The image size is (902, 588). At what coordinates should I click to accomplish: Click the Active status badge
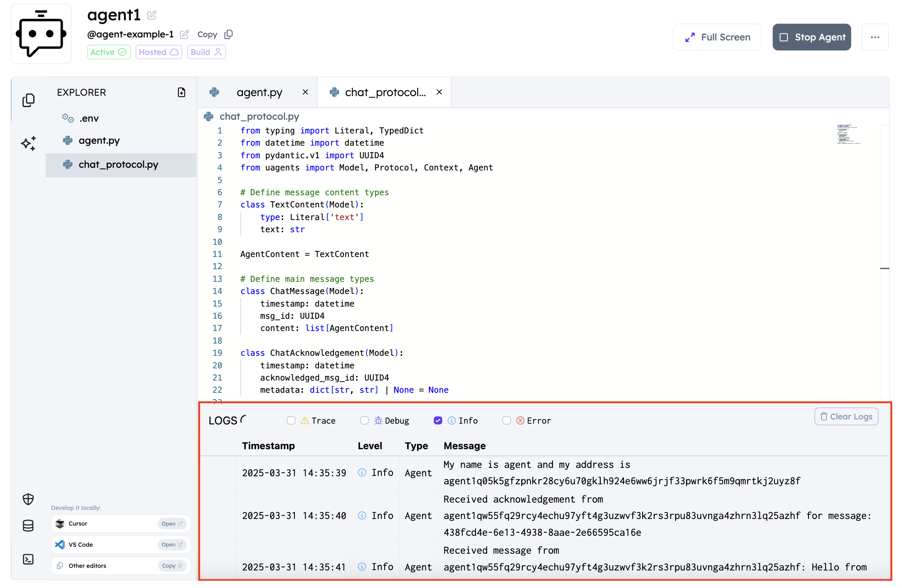pyautogui.click(x=109, y=52)
